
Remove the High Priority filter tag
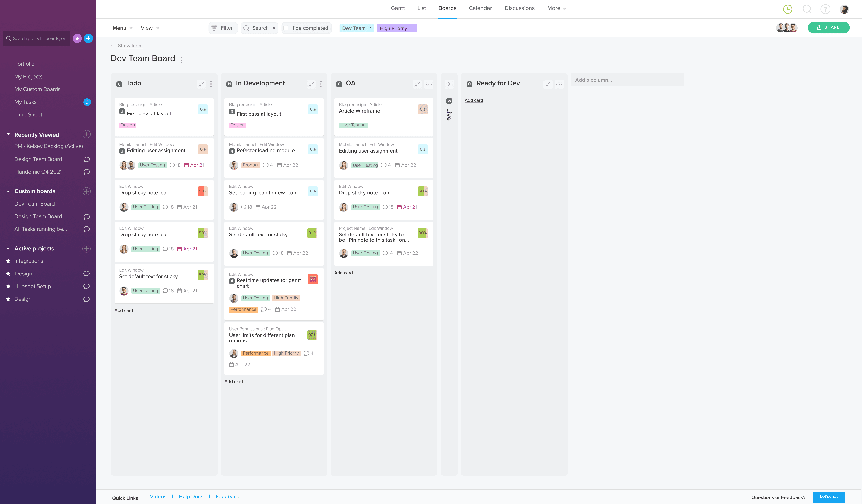[413, 28]
